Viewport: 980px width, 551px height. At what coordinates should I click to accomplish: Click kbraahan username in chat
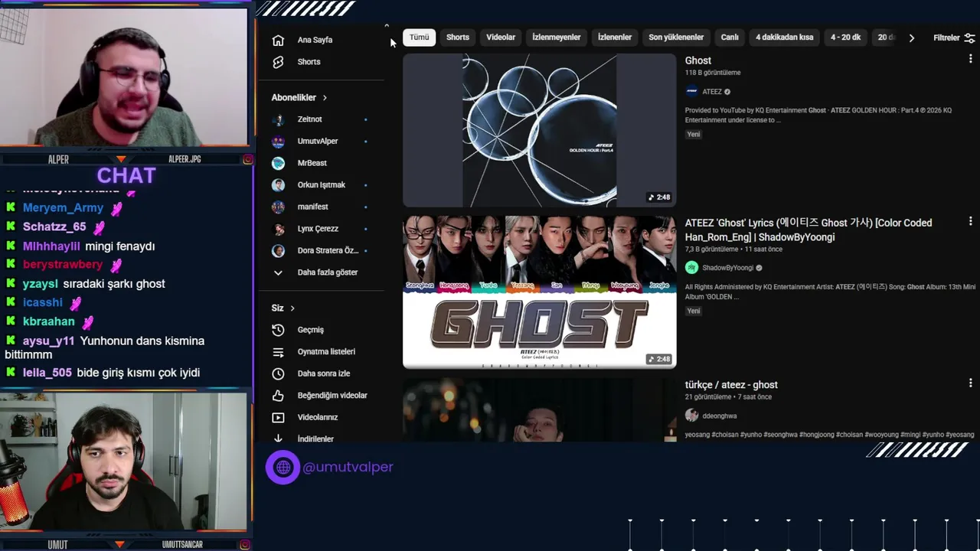click(x=49, y=321)
